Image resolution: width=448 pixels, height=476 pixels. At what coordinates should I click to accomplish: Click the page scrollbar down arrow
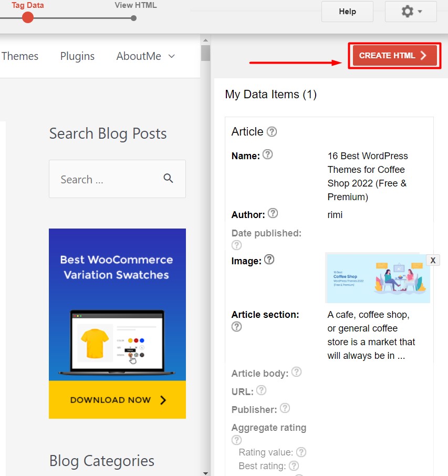(205, 473)
